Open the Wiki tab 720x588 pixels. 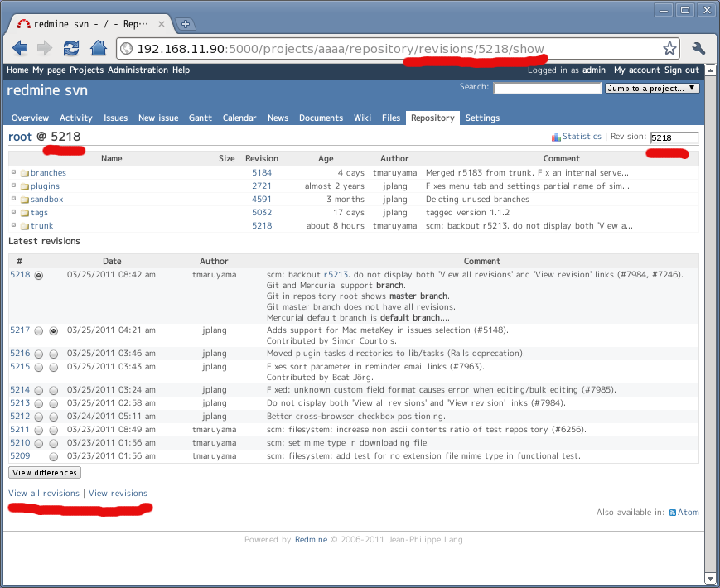(362, 118)
